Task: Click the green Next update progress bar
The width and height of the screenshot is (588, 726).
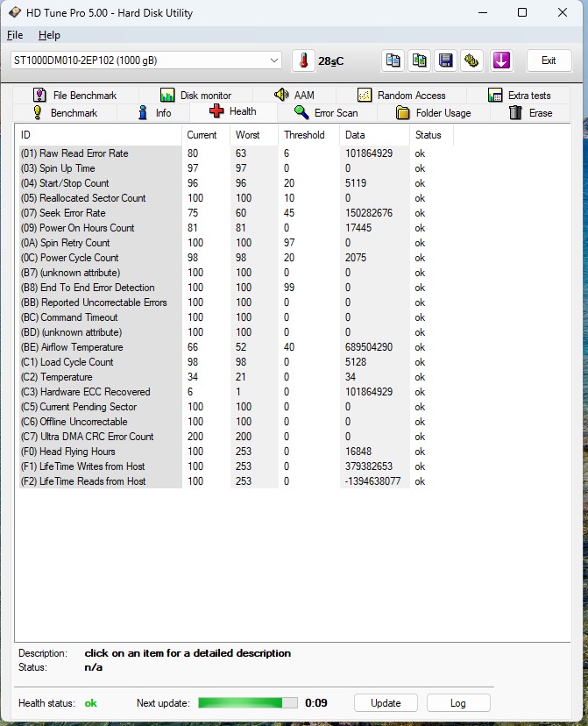Action: [247, 703]
